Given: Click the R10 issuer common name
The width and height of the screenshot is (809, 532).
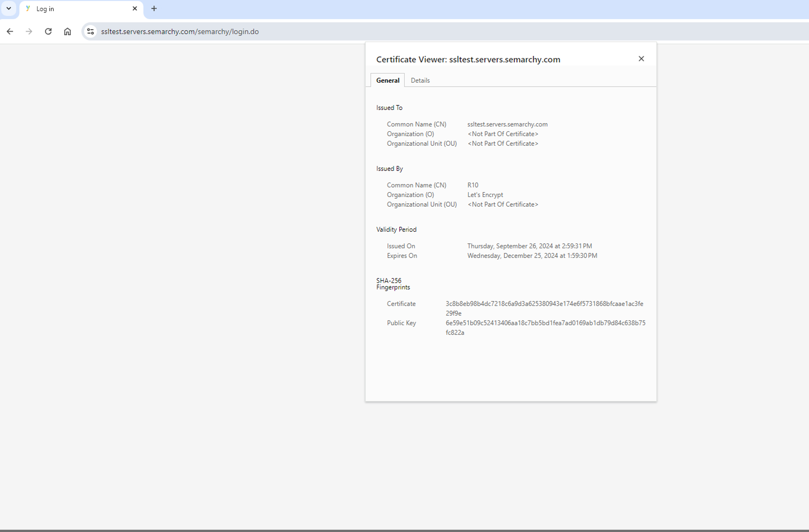Looking at the screenshot, I should coord(473,185).
